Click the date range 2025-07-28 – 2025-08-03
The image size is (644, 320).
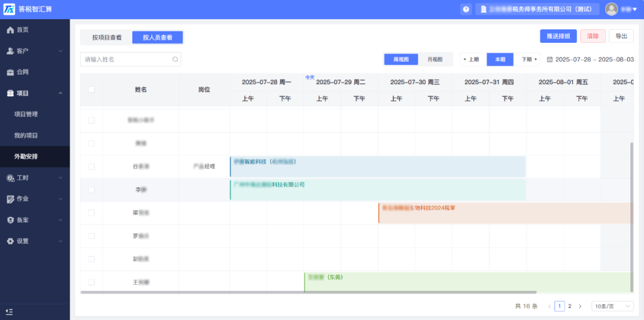[595, 59]
